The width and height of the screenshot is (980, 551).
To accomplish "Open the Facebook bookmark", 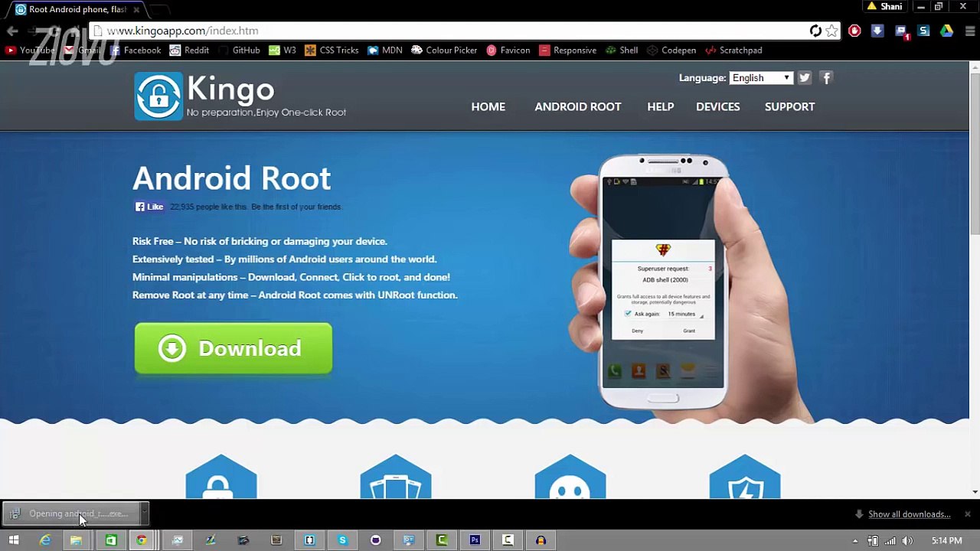I will [136, 50].
